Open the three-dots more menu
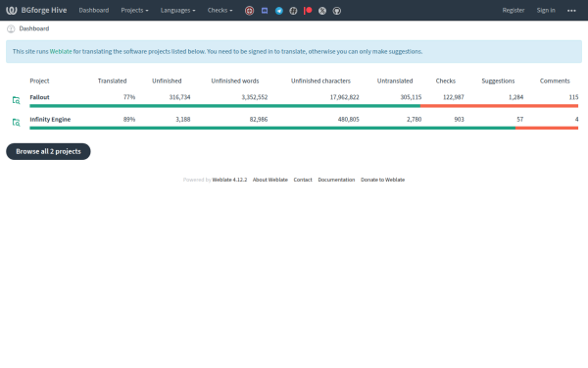This screenshot has height=368, width=588. tap(571, 11)
